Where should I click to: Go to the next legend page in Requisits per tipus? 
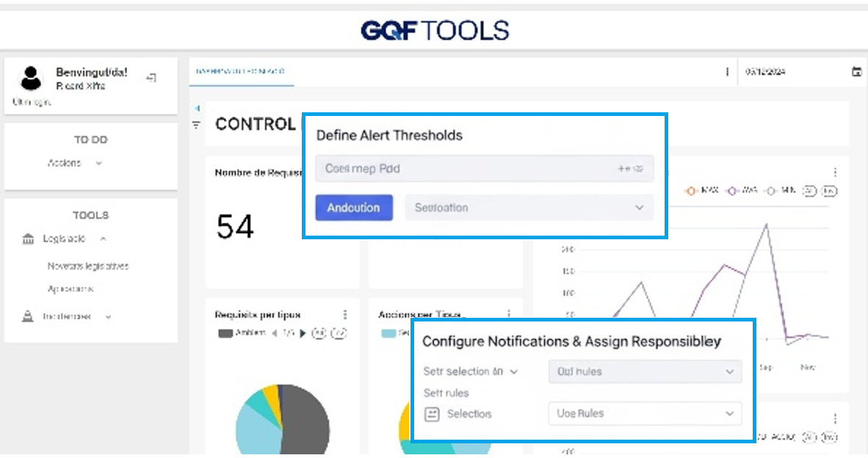click(x=303, y=333)
